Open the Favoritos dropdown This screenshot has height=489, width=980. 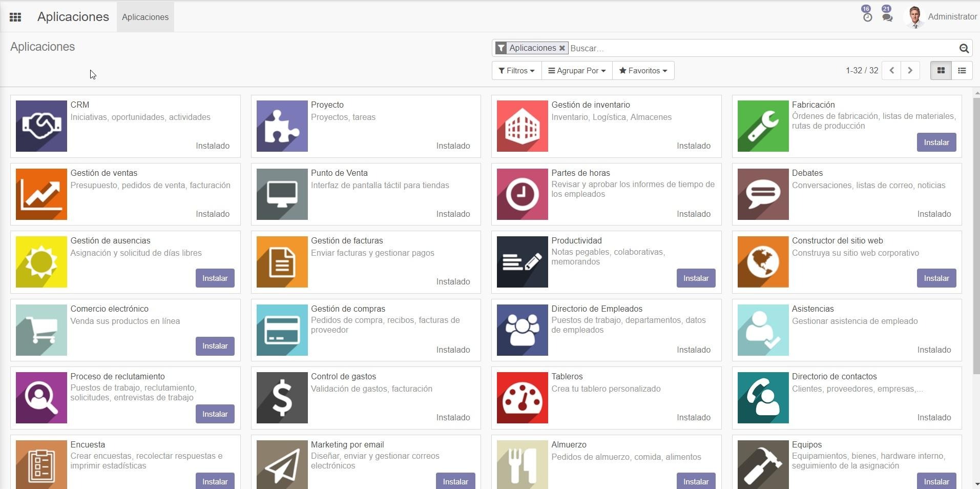[x=643, y=71]
